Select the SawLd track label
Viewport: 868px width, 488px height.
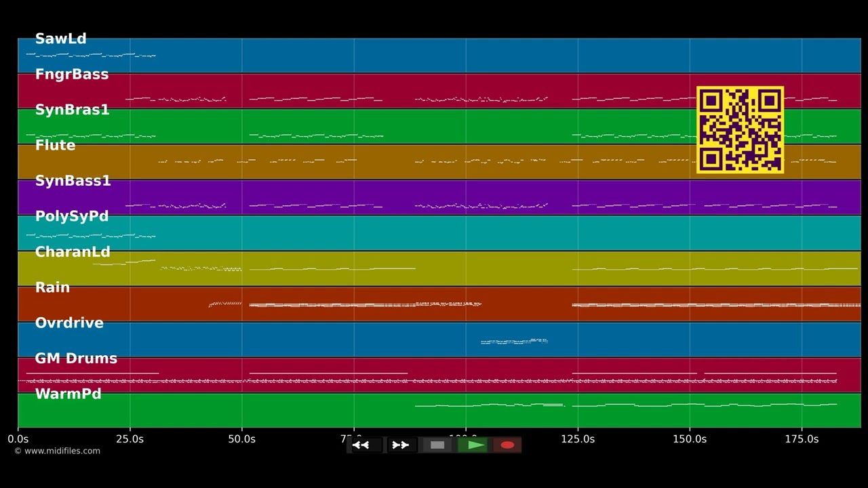[x=60, y=39]
